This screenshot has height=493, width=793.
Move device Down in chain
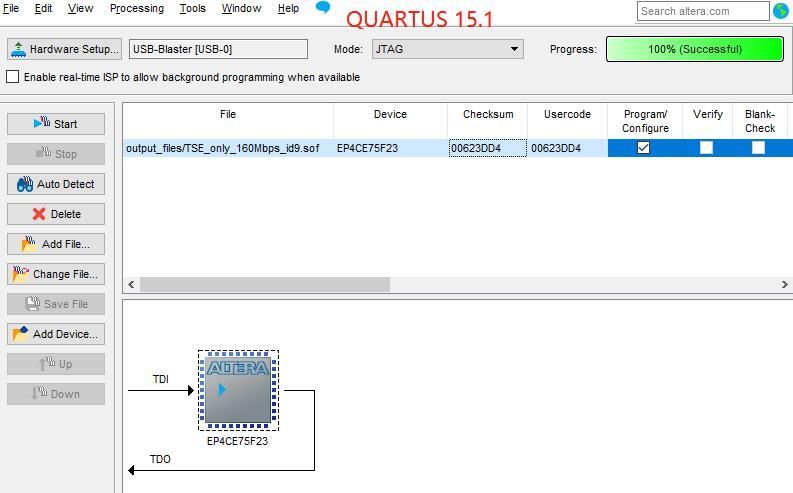click(x=56, y=394)
